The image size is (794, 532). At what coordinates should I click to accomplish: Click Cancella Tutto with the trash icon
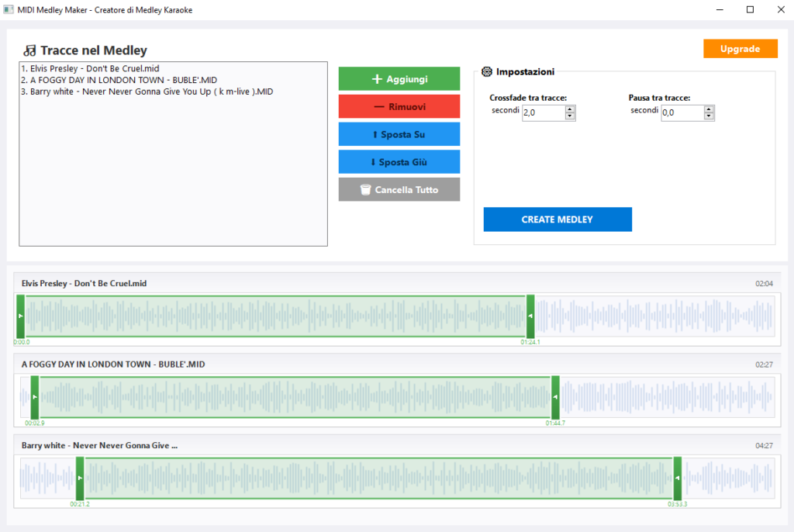click(399, 190)
